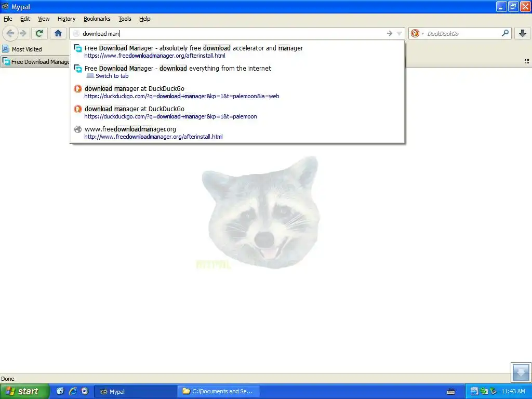
Task: Go back with the Back arrow button
Action: click(x=10, y=33)
